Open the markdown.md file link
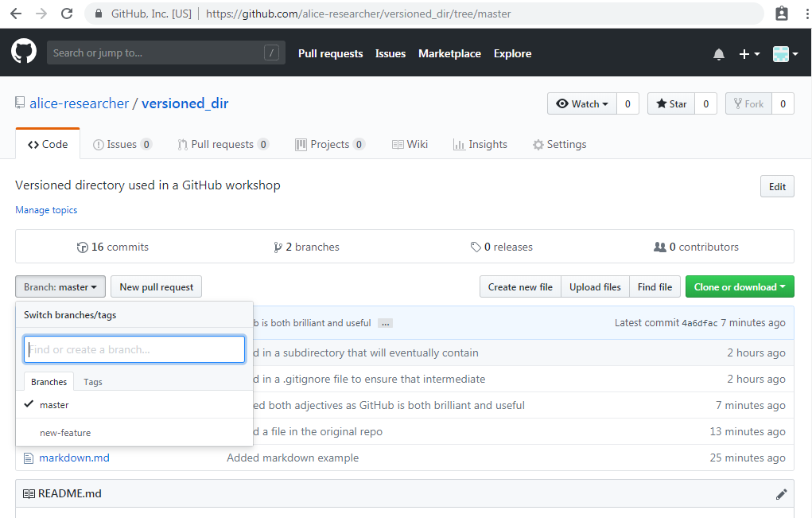 (x=74, y=458)
